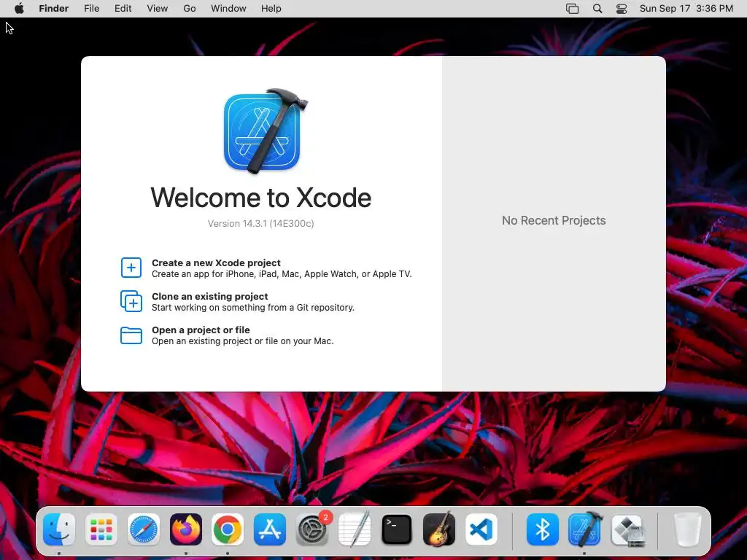
Task: Open the Bluetooth app in the Dock
Action: click(543, 529)
